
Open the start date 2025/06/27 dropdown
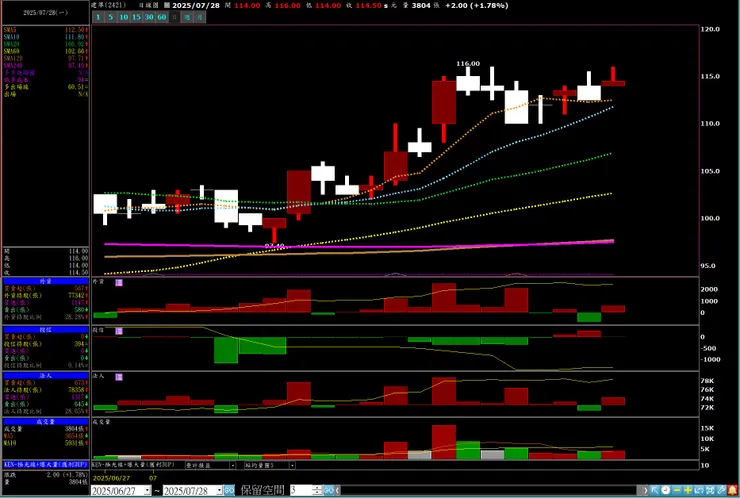147,490
